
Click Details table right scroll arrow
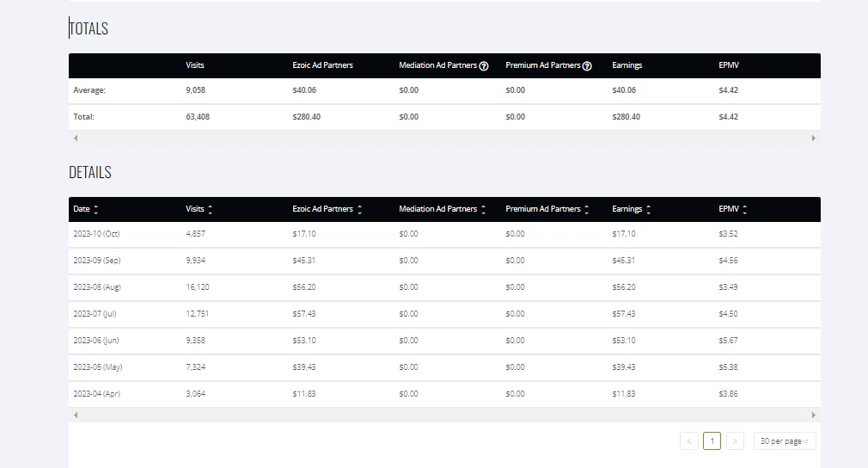pos(813,415)
